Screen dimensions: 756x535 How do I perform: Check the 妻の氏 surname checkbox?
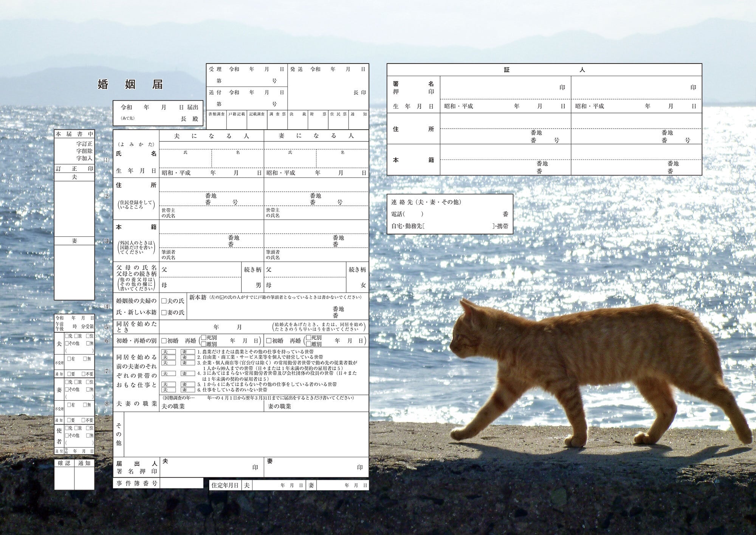pyautogui.click(x=164, y=313)
